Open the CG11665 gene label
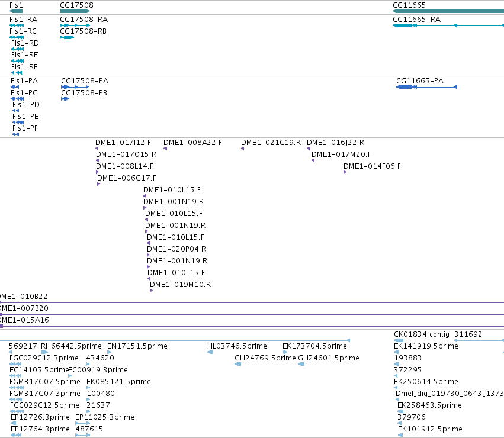The image size is (504, 438). [409, 5]
